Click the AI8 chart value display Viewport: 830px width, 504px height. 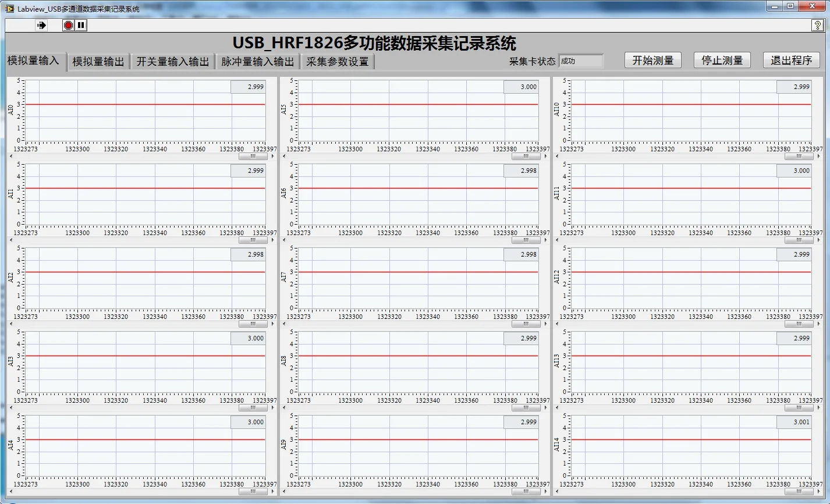[522, 338]
